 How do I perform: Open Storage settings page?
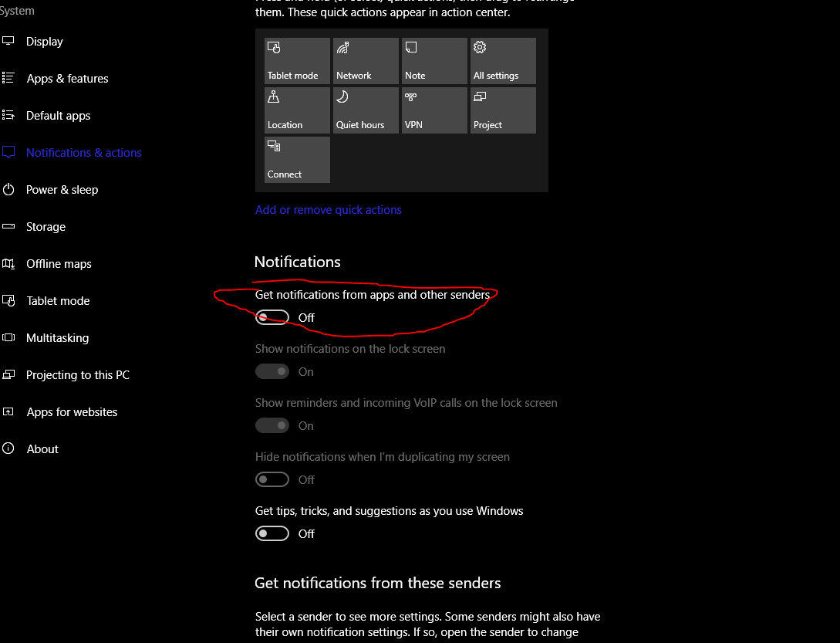(x=46, y=226)
